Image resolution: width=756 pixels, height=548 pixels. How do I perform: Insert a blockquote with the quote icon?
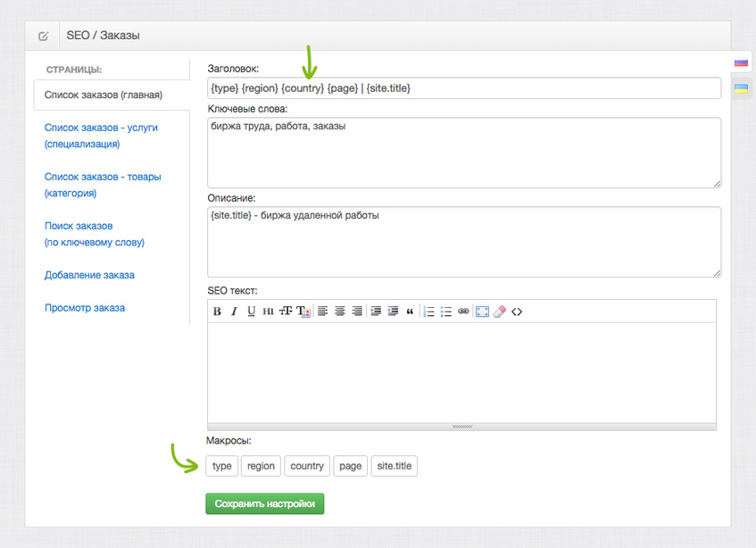tap(410, 311)
